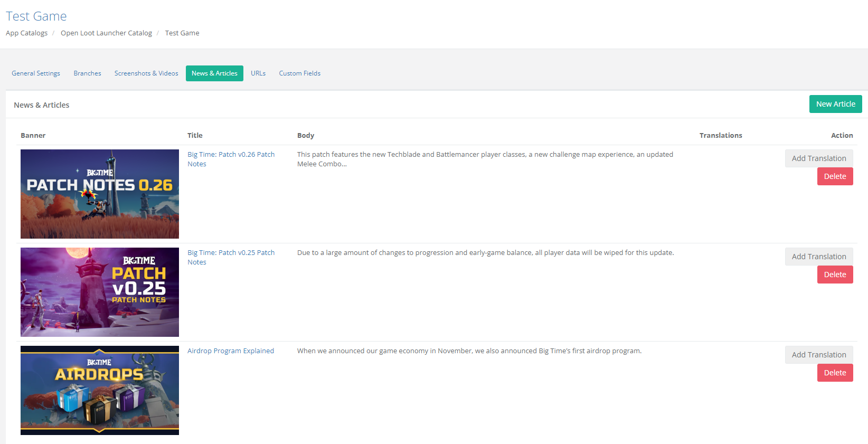Navigate to App Catalogs breadcrumb
This screenshot has width=868, height=444.
[x=26, y=33]
